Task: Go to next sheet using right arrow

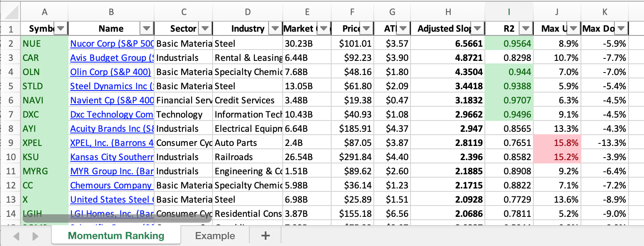Action: pyautogui.click(x=35, y=236)
